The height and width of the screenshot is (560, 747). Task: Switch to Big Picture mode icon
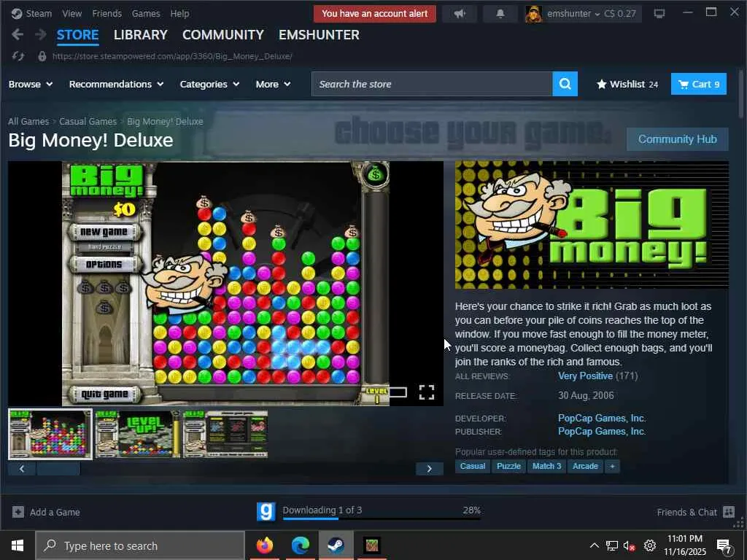tap(659, 14)
